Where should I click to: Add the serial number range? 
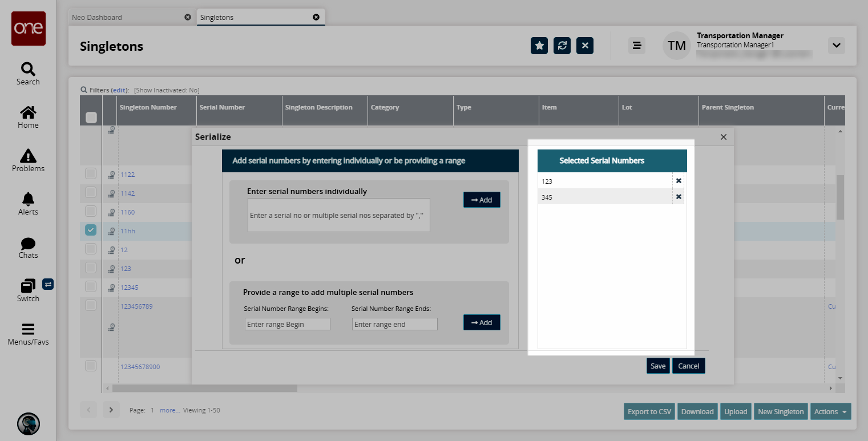482,322
